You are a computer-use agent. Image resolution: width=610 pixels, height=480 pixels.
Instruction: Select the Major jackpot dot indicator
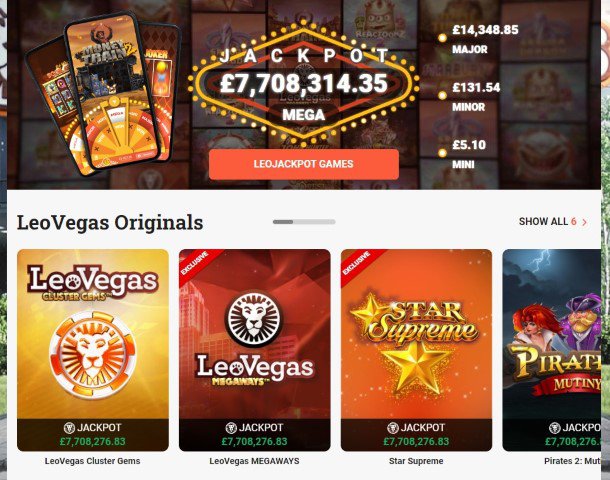(x=442, y=38)
